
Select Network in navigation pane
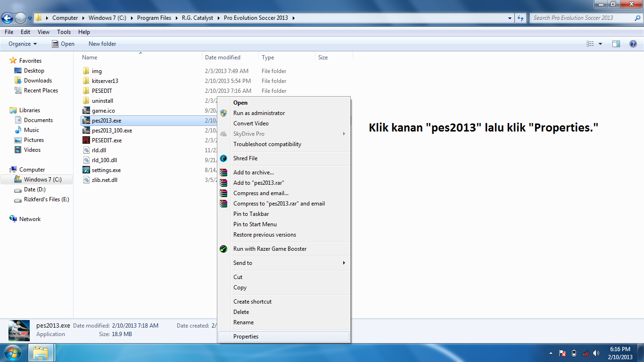click(x=30, y=219)
